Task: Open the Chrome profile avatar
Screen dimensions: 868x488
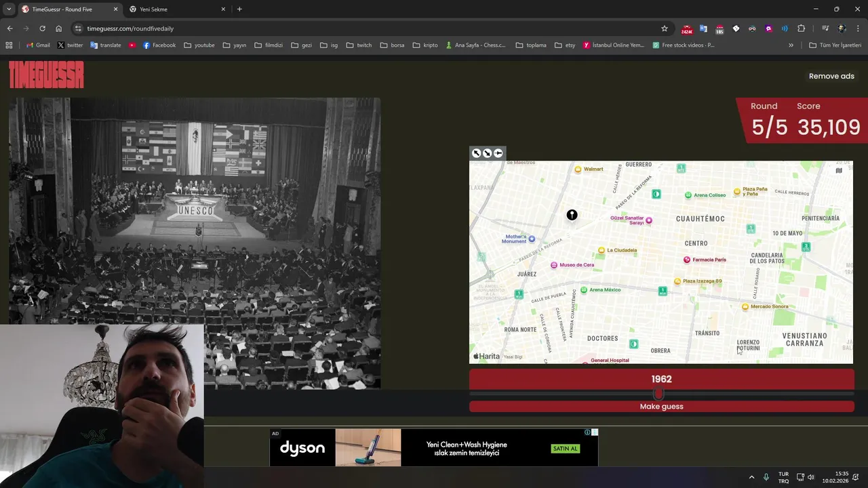Action: tap(842, 28)
